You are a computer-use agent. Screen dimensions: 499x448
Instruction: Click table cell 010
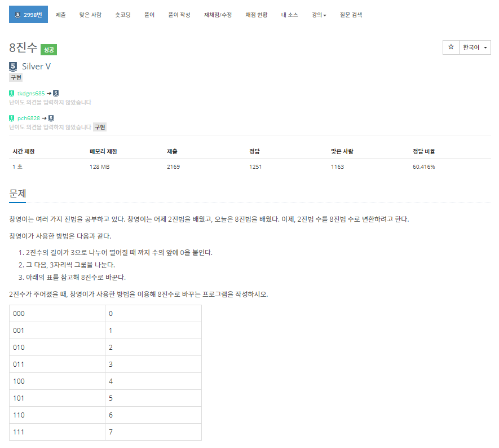coord(58,348)
